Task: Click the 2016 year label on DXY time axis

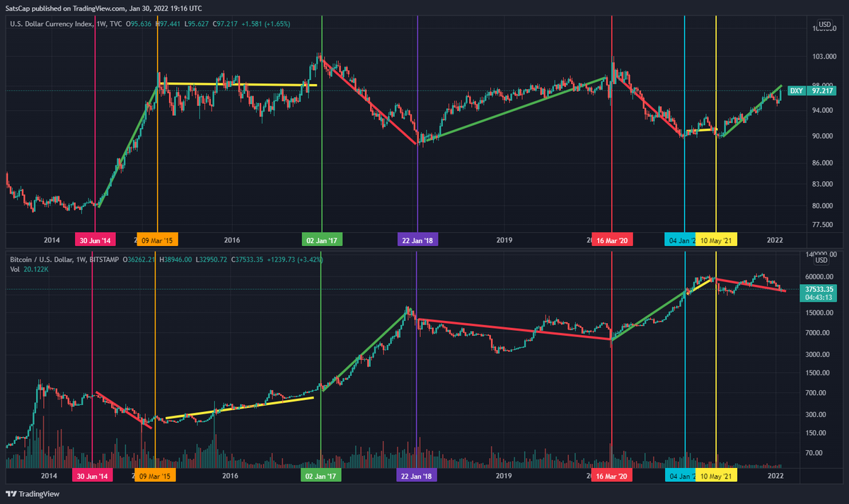Action: 233,240
